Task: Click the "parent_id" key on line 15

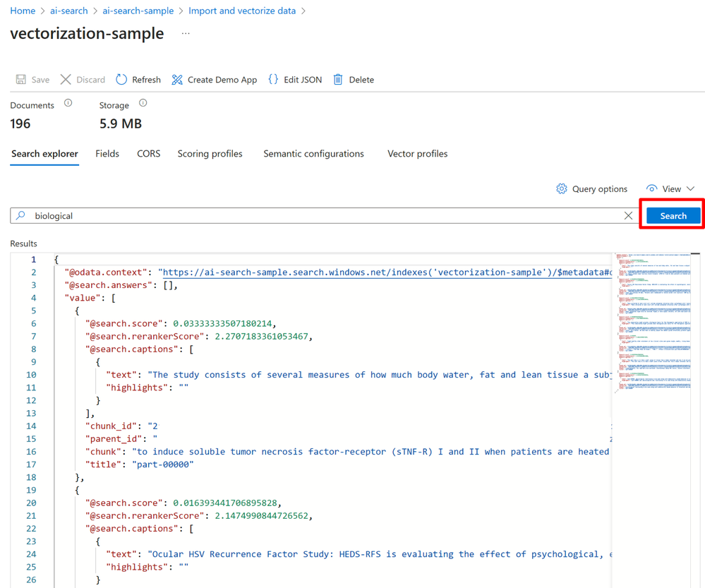Action: (x=114, y=438)
